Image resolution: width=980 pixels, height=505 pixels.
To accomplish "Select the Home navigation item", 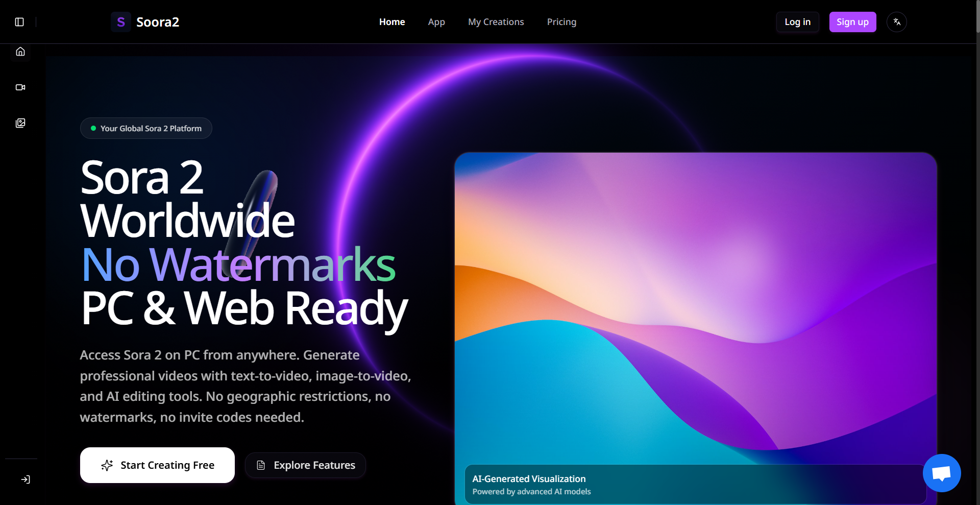I will [x=391, y=22].
